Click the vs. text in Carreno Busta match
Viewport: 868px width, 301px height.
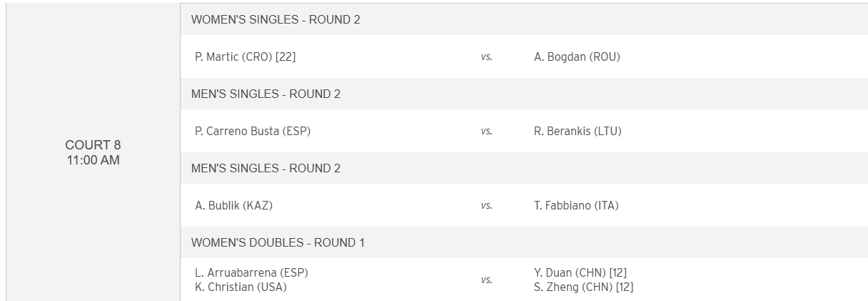pyautogui.click(x=486, y=132)
